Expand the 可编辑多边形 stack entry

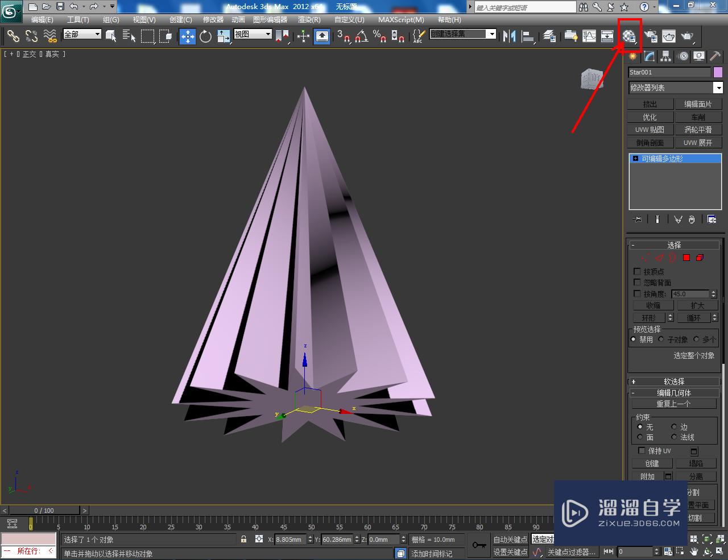(635, 159)
